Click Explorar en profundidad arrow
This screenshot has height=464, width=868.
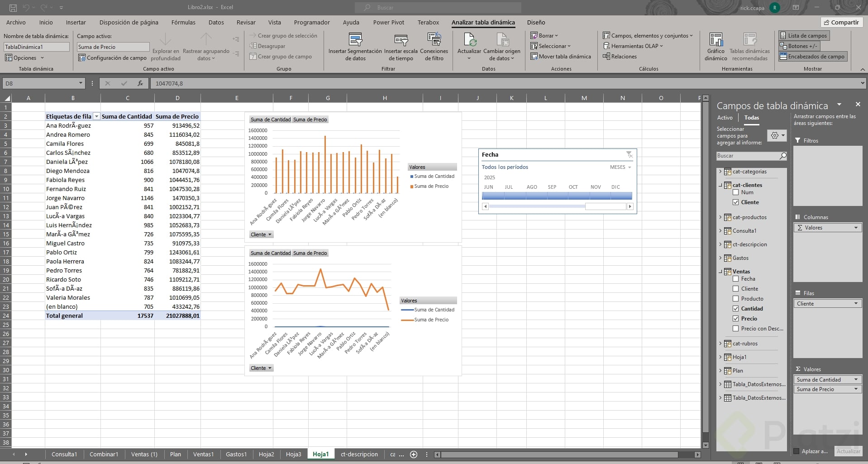tap(166, 39)
